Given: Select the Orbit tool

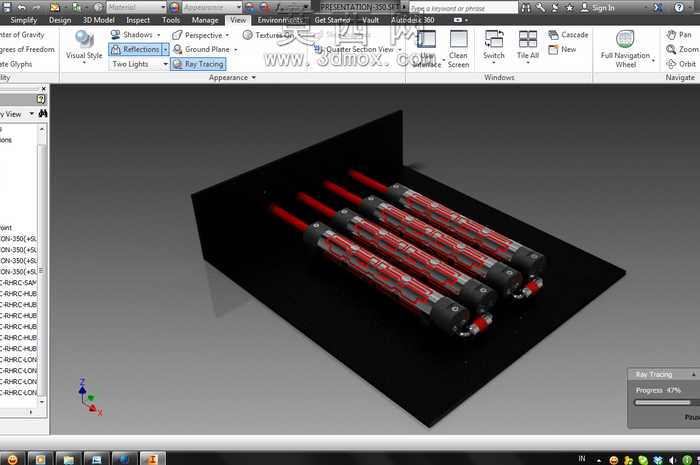Looking at the screenshot, I should [681, 64].
